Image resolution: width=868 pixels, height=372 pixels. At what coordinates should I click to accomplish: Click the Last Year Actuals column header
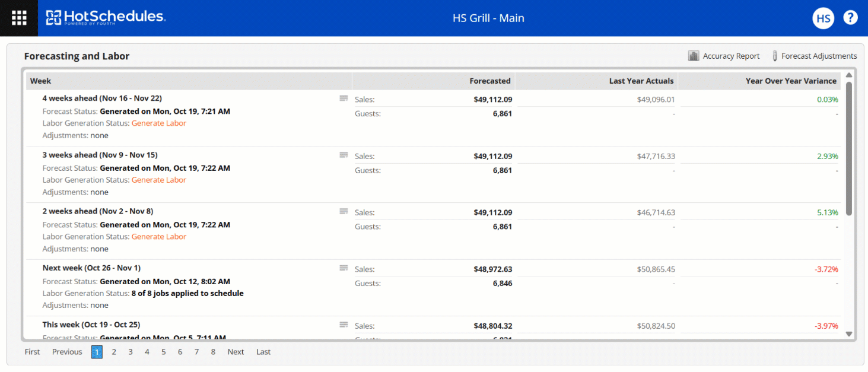tap(597, 81)
